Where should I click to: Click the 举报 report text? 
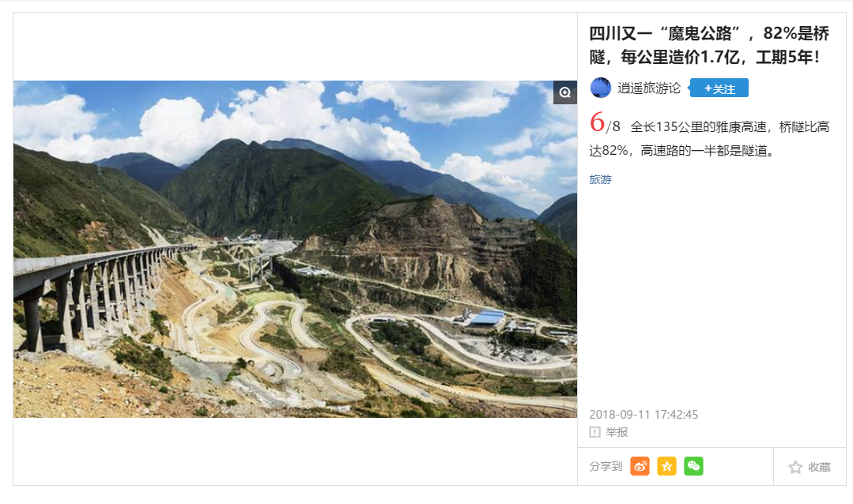tap(617, 432)
